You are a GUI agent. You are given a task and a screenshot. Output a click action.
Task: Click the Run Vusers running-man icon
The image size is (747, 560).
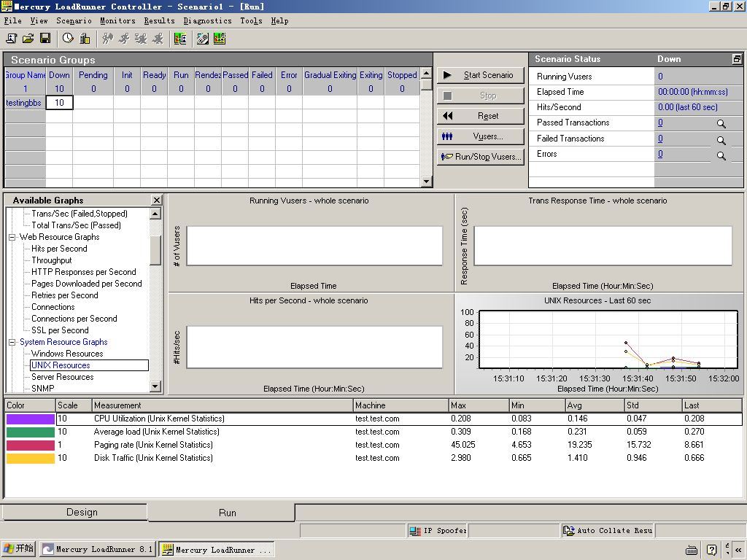click(x=124, y=39)
